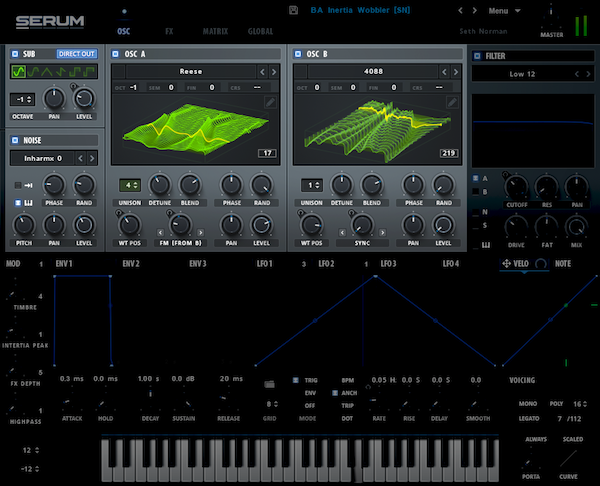Select the square wave sub oscillator shape
Viewport: 600px width, 486px height.
click(x=75, y=72)
